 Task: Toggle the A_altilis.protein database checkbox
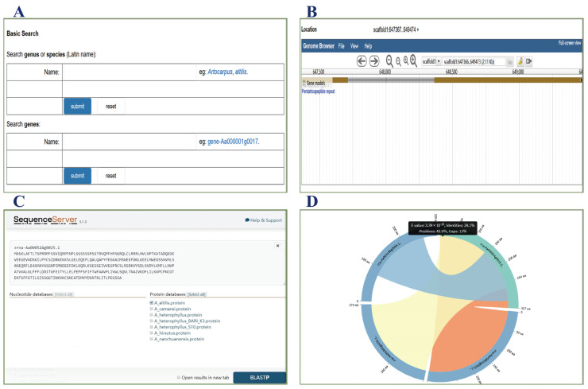click(x=152, y=302)
